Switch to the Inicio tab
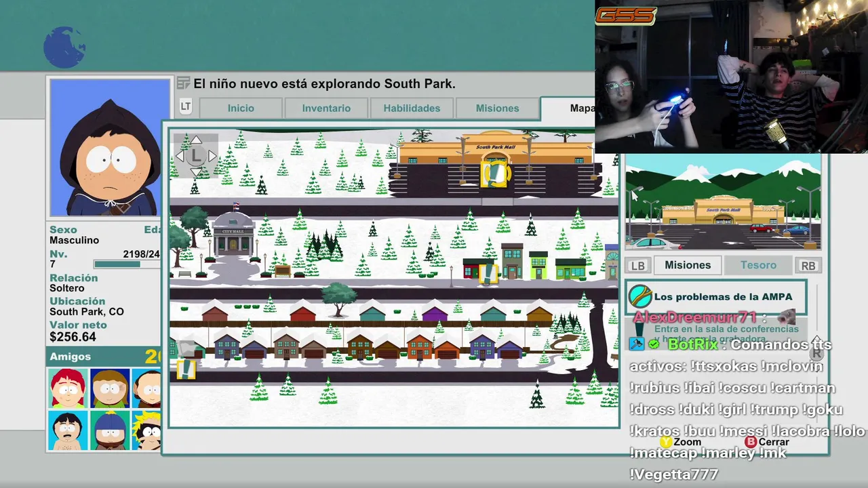The height and width of the screenshot is (488, 868). [241, 108]
